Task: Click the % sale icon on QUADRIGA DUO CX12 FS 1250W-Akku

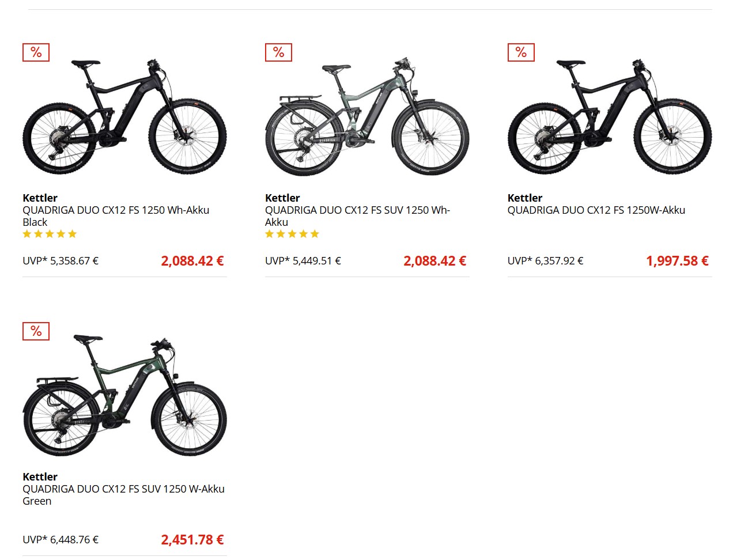Action: click(x=521, y=52)
